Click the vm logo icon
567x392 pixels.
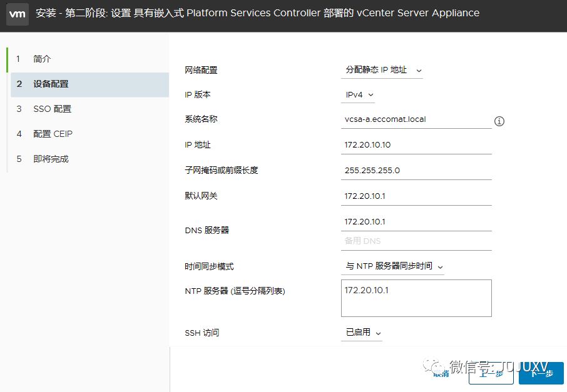coord(18,14)
